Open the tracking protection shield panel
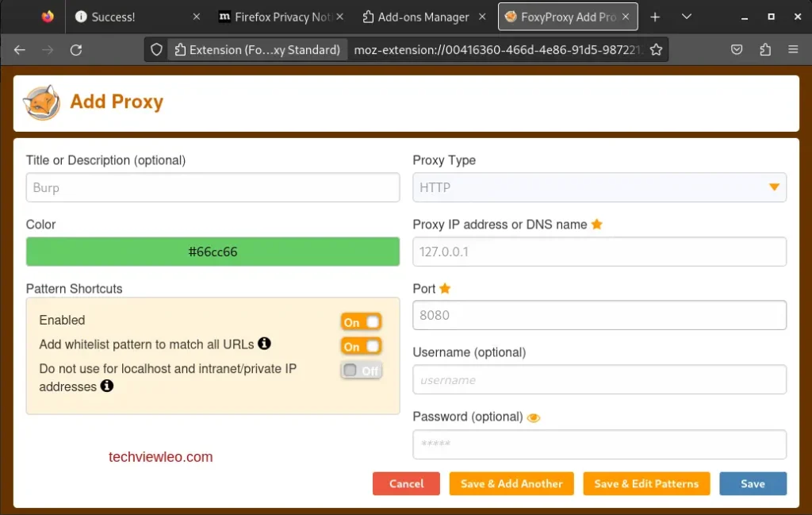812x515 pixels. [x=158, y=49]
